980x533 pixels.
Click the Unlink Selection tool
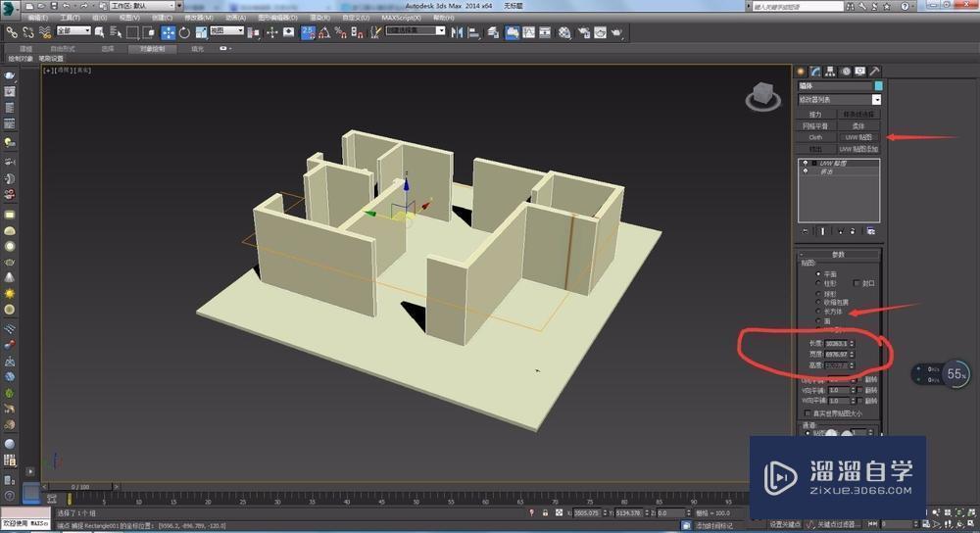tap(28, 32)
